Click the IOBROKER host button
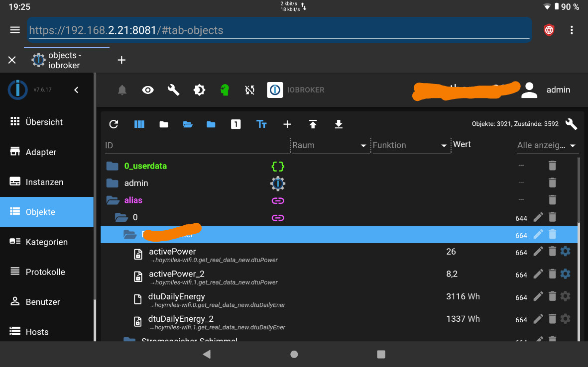Screen dimensions: 588x367 coord(296,90)
